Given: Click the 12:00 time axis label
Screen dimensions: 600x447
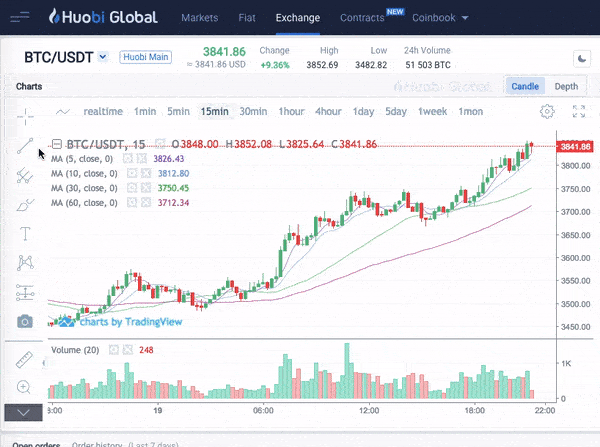Looking at the screenshot, I should point(369,410).
